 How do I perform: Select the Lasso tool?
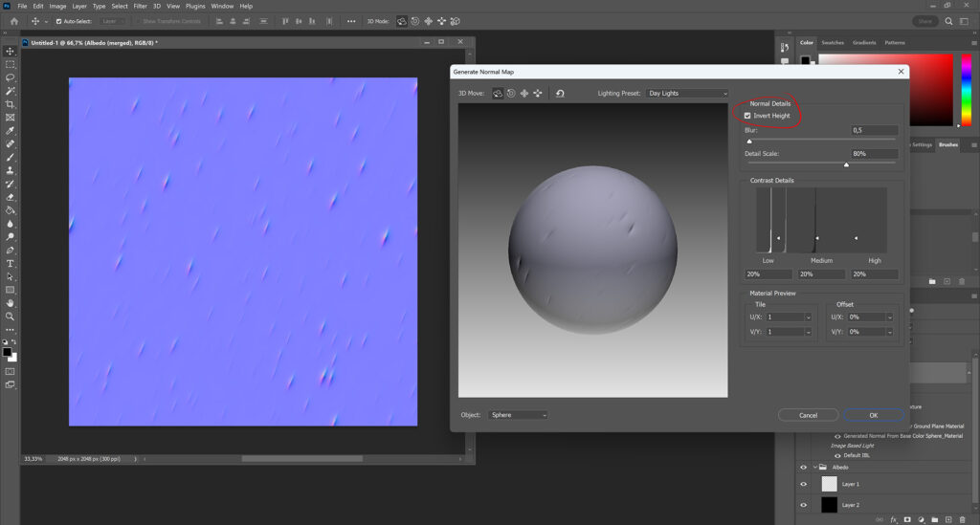pos(11,77)
